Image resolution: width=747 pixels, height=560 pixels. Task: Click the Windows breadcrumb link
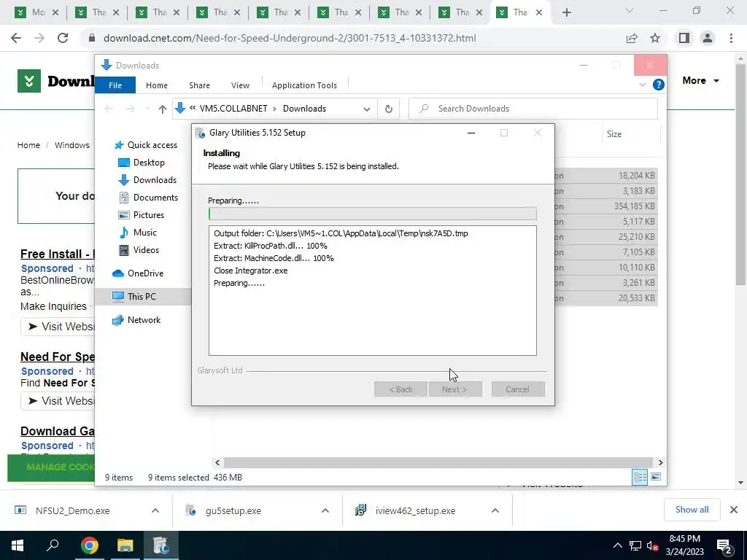coord(72,145)
